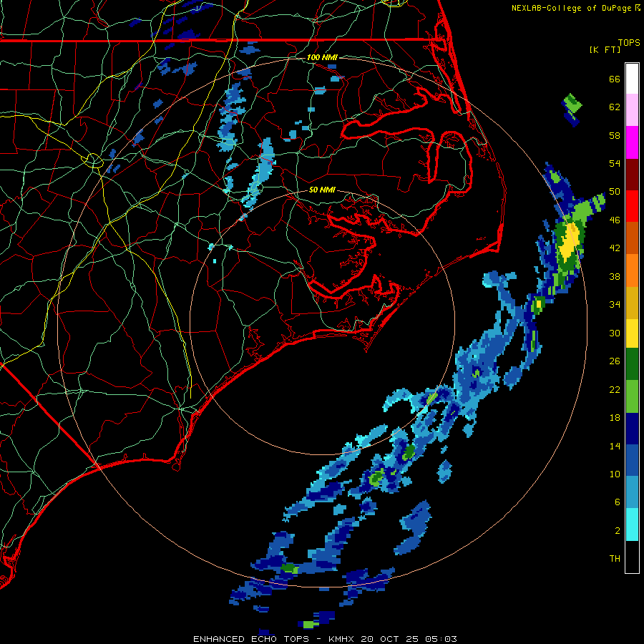This screenshot has width=644, height=644.
Task: Pick the white swatch on the color scale
Action: (632, 79)
